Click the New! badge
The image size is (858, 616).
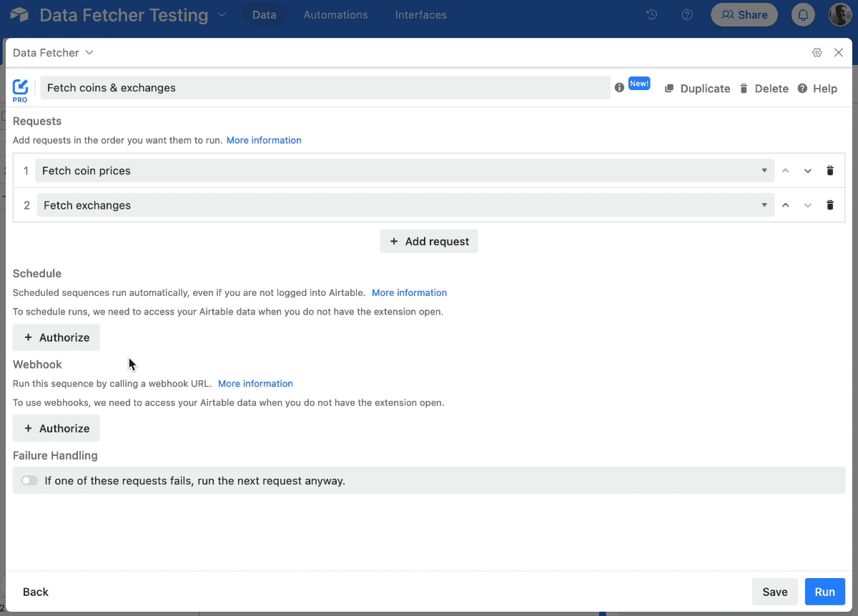pos(639,84)
